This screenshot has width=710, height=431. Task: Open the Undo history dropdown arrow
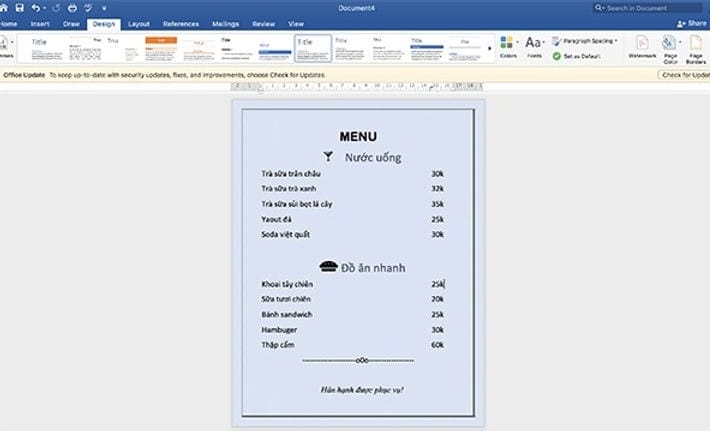point(44,8)
